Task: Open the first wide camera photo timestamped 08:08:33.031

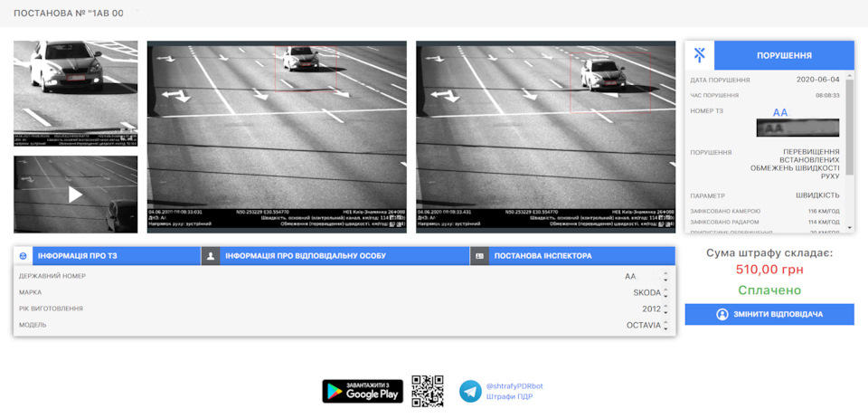Action: 277,137
